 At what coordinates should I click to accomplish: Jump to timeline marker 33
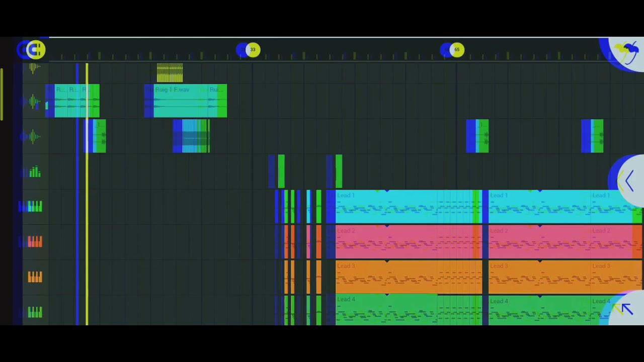[x=253, y=49]
